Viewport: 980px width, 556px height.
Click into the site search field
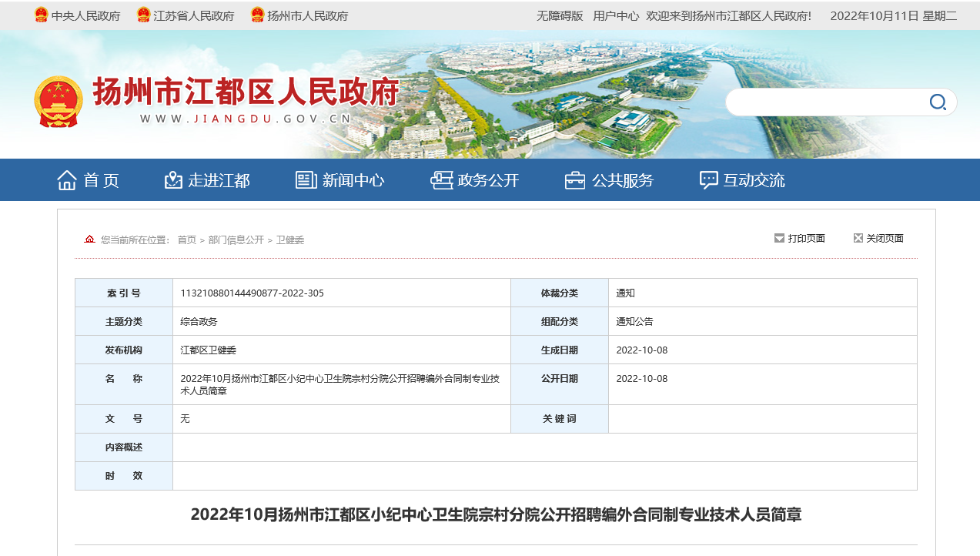click(824, 102)
